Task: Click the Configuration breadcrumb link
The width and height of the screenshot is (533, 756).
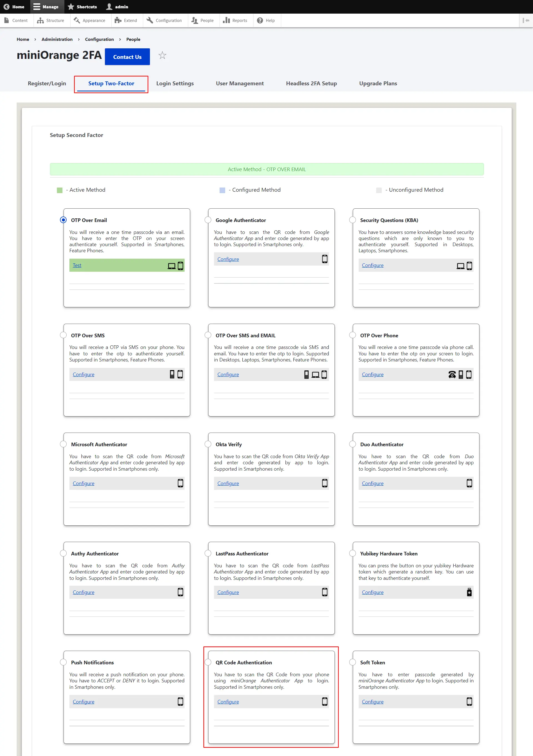Action: pyautogui.click(x=99, y=39)
